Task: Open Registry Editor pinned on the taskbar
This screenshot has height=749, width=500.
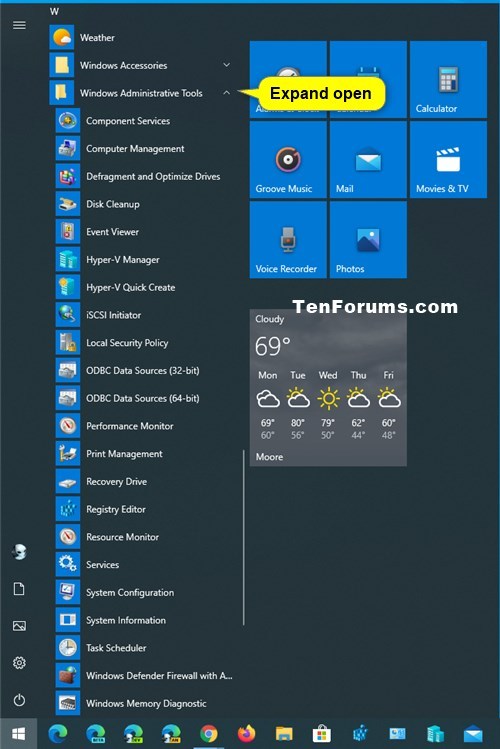Action: click(x=360, y=733)
